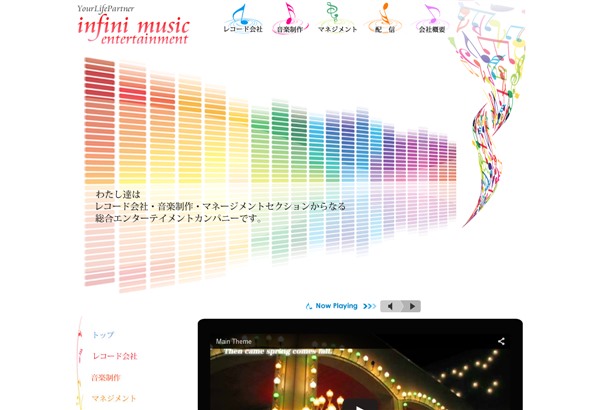Click the share icon on the video player
The height and width of the screenshot is (410, 600).
pos(501,341)
